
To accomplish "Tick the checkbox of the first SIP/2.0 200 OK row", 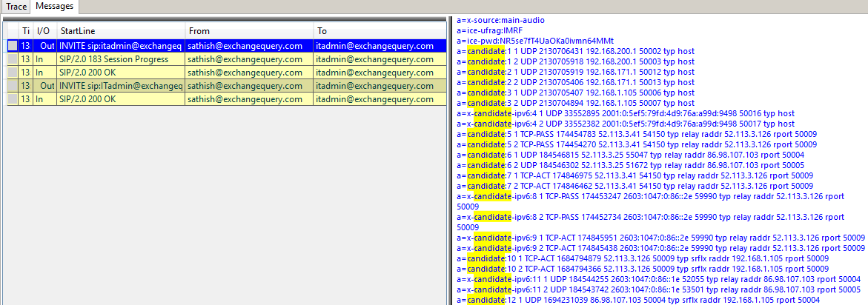I will coord(12,73).
